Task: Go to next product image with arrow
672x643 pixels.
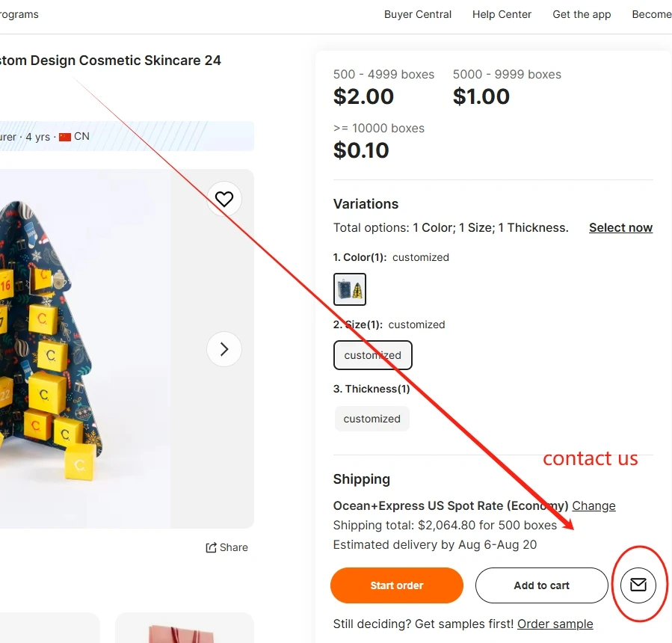Action: (x=224, y=348)
